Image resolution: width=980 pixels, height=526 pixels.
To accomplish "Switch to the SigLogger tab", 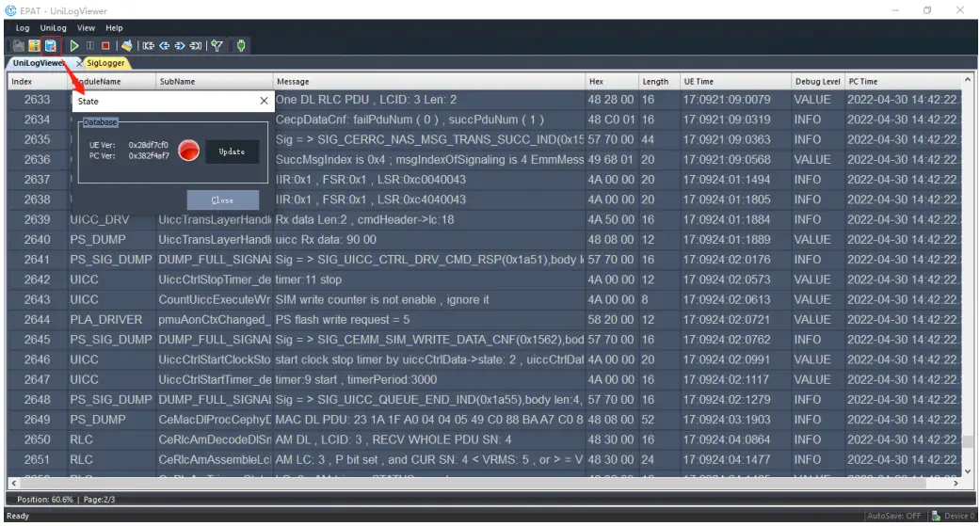I will [x=105, y=63].
